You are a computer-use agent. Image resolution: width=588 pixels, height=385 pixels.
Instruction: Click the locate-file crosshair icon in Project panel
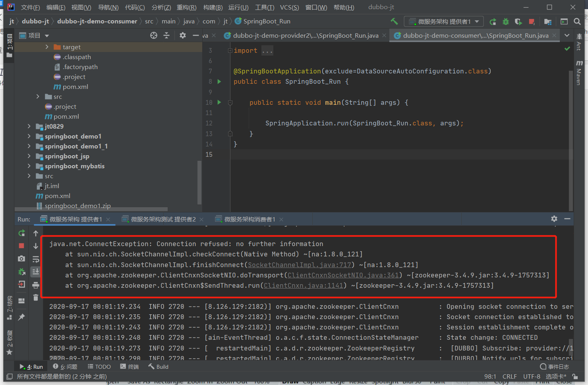coord(154,35)
